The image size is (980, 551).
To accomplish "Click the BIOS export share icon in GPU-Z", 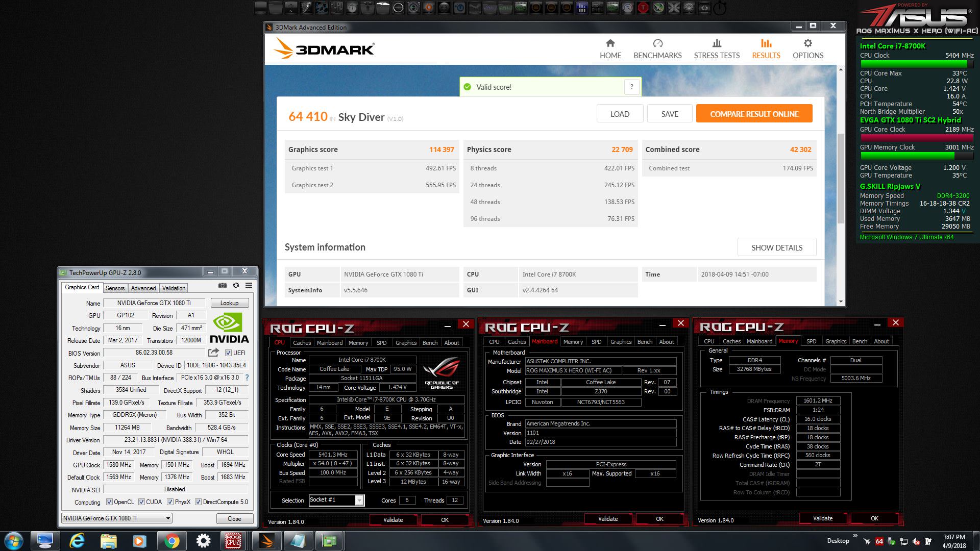I will 213,353.
